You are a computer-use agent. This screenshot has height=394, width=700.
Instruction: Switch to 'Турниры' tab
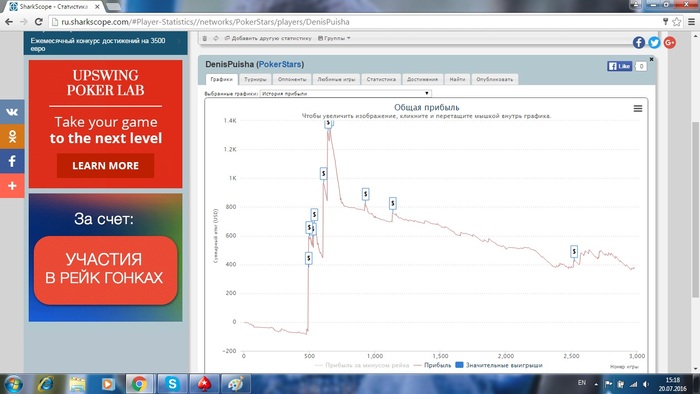pyautogui.click(x=255, y=79)
